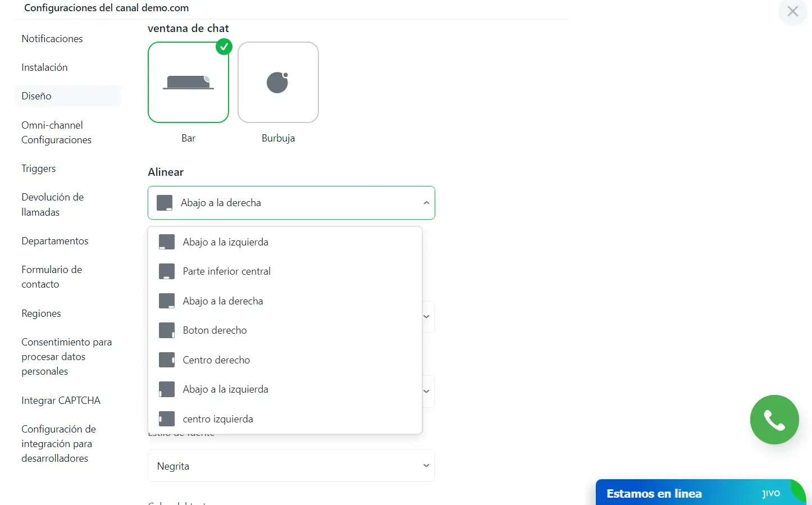812x505 pixels.
Task: Close the channel settings with X button
Action: coord(792,11)
